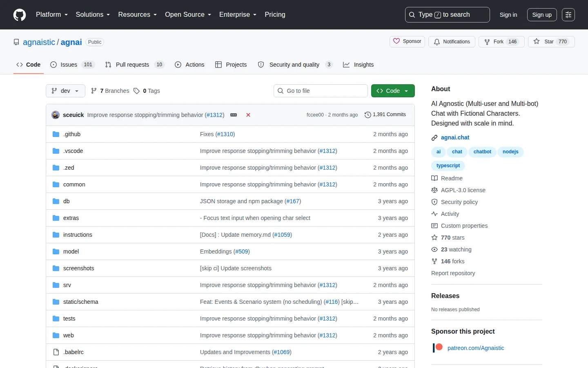
Task: Open Notifications bell button
Action: (452, 42)
